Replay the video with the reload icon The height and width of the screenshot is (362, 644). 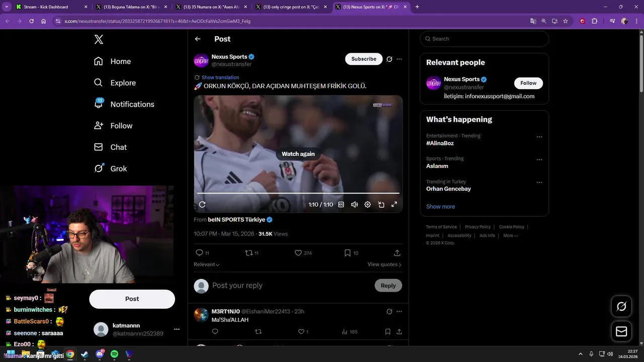click(x=202, y=205)
